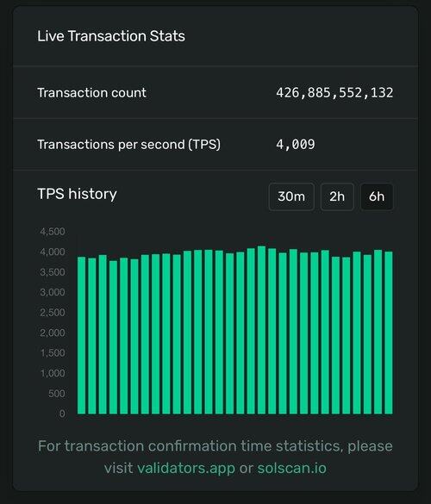This screenshot has height=504, width=431.
Task: Click the transaction count value 426,885,552,132
Action: 334,93
